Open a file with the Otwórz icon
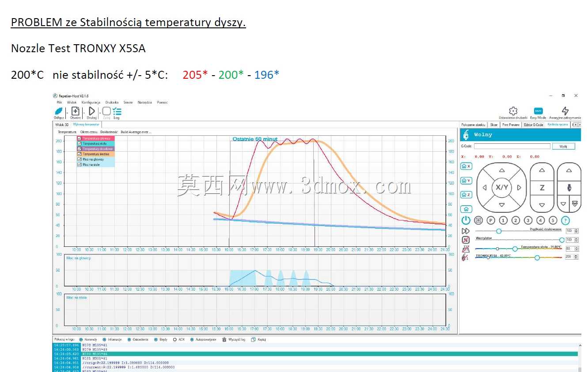 point(75,111)
